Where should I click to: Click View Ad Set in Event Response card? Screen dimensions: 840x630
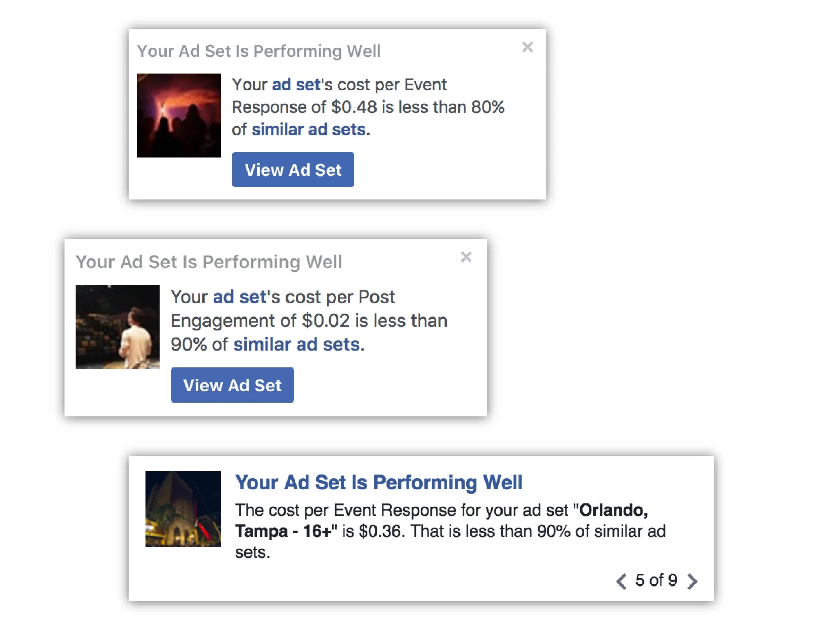point(293,170)
